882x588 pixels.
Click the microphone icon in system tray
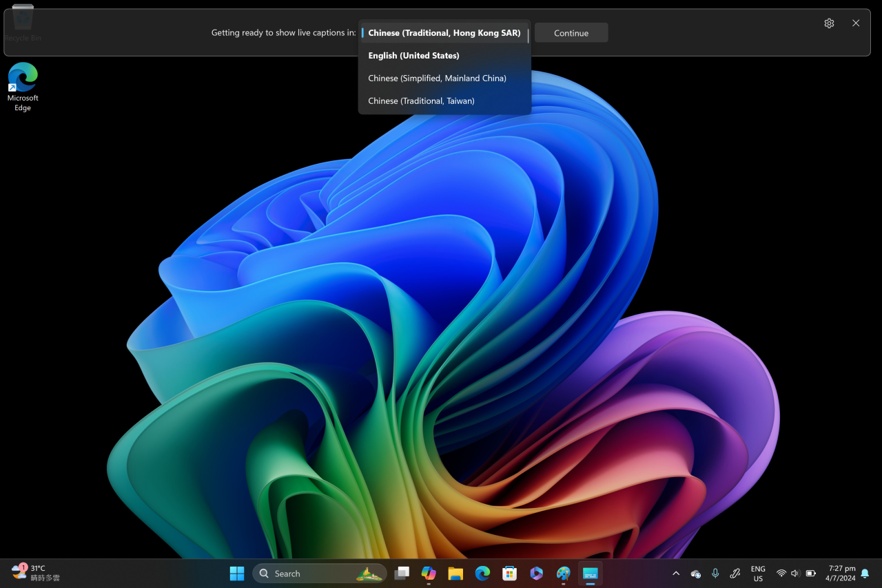[715, 574]
